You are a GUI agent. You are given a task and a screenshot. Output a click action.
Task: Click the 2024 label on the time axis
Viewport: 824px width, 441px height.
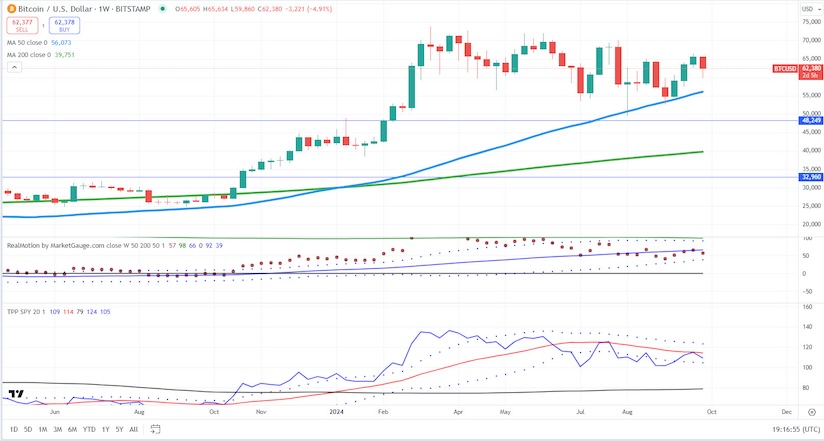pyautogui.click(x=336, y=412)
